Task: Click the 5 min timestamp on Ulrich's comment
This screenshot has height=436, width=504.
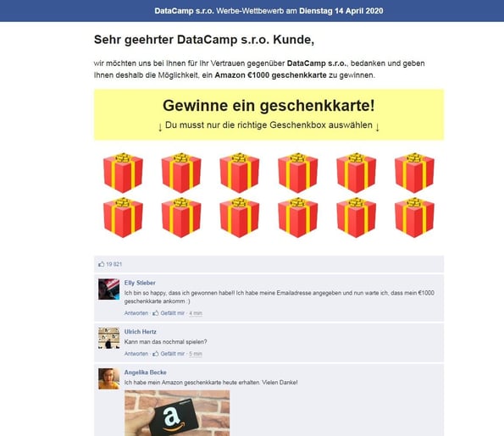Action: (x=196, y=354)
